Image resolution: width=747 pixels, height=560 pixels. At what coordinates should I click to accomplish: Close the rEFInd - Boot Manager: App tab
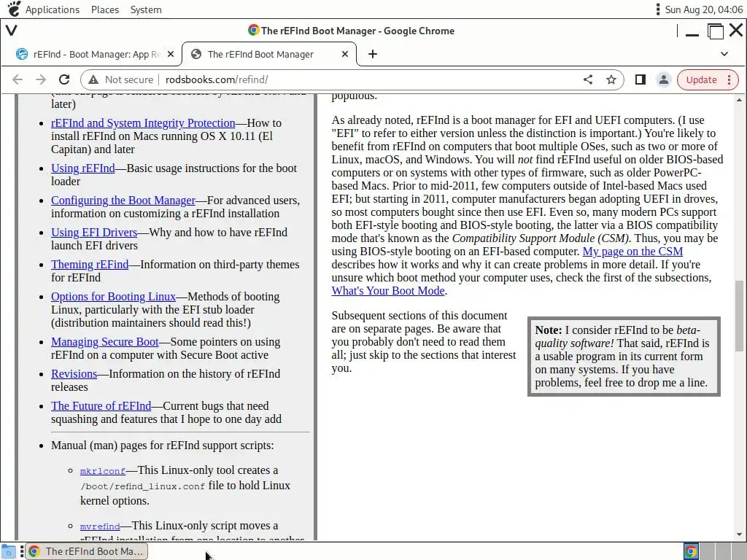171,54
